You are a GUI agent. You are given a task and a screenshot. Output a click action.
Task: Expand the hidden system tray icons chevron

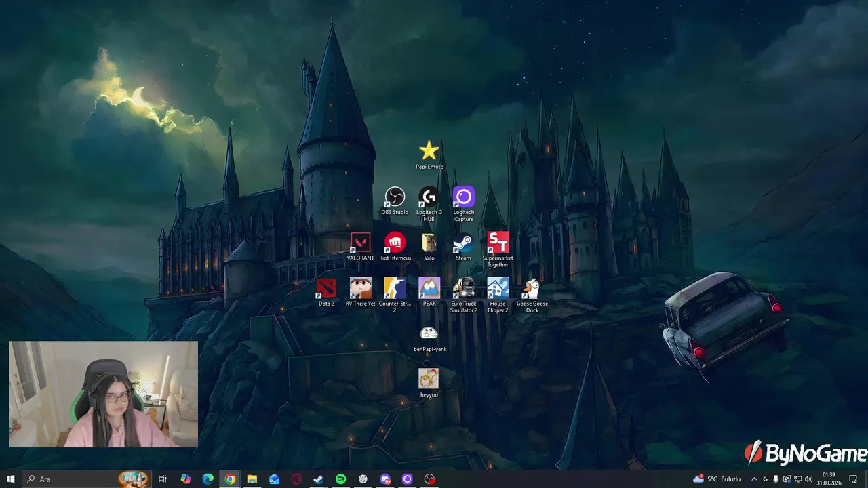[754, 479]
